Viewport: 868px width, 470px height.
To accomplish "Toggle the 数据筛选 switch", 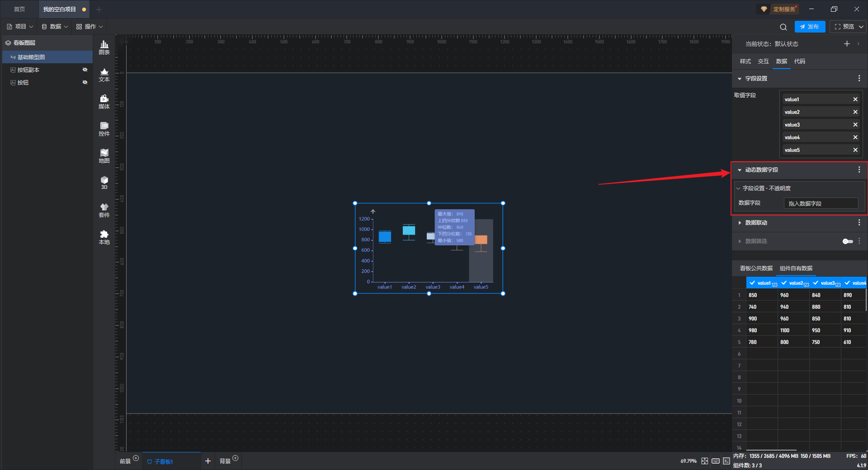I will coord(848,241).
